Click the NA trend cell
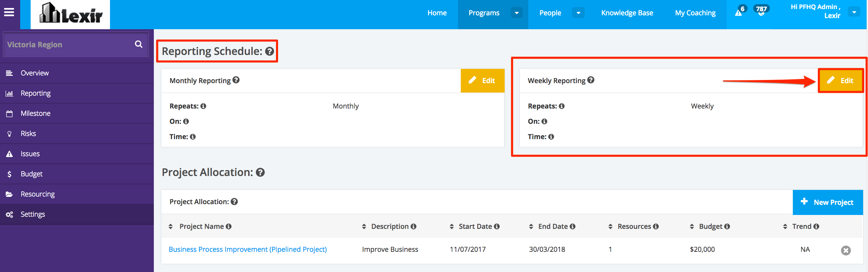The height and width of the screenshot is (272, 868). point(805,249)
